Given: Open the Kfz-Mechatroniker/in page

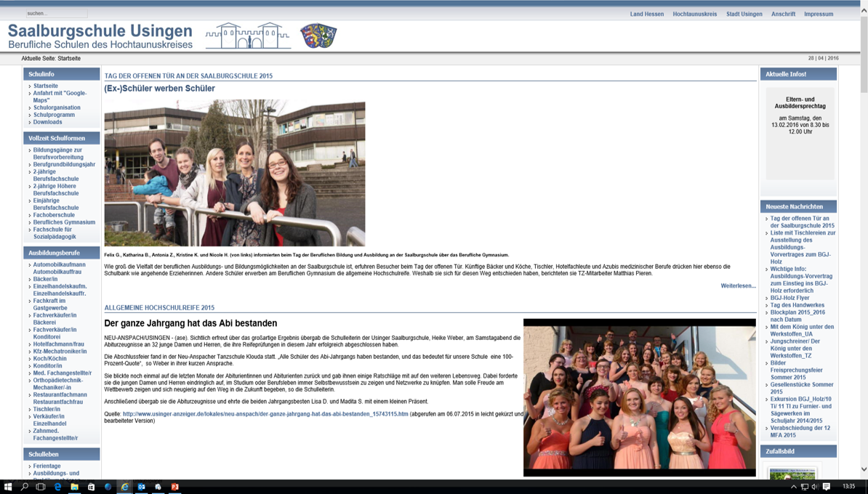Looking at the screenshot, I should [x=60, y=351].
